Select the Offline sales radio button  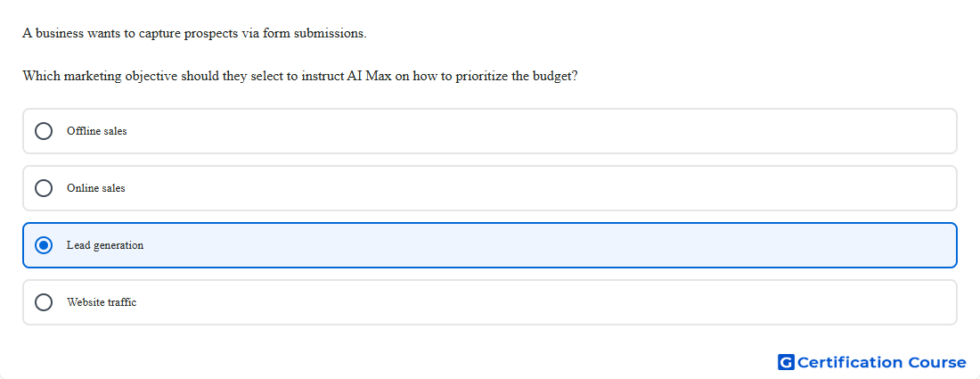[x=44, y=131]
